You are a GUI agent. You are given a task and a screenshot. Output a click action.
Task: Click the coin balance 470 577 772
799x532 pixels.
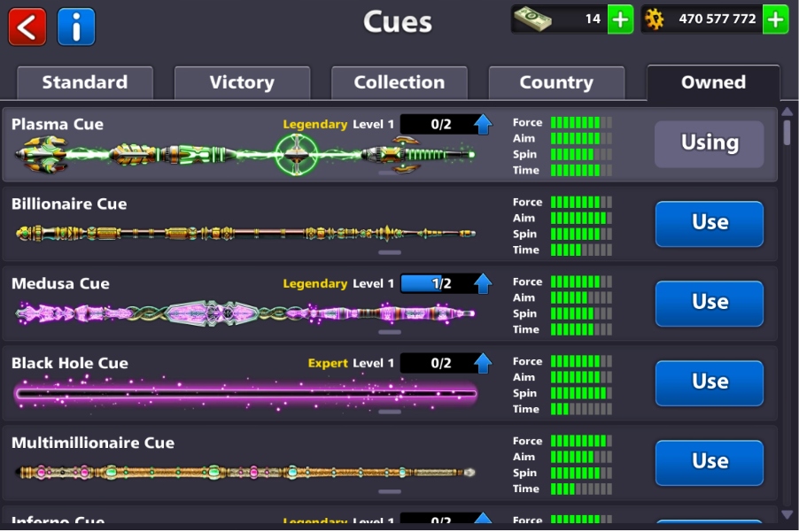tap(717, 19)
